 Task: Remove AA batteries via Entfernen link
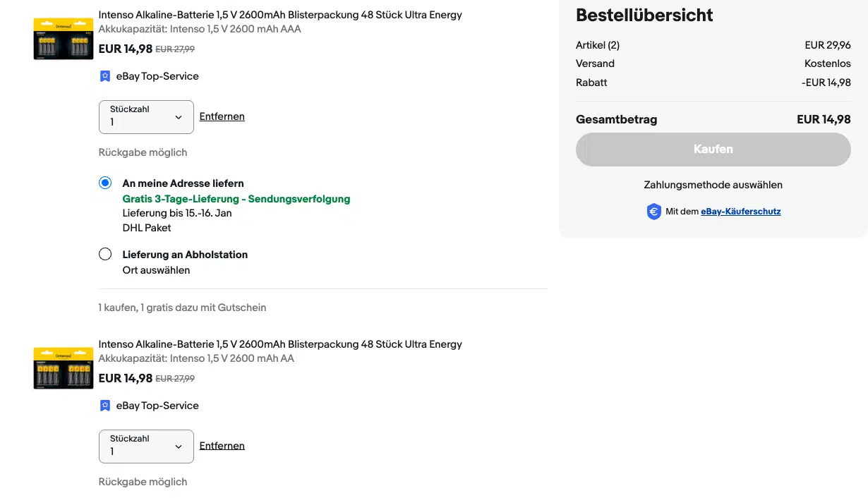222,446
